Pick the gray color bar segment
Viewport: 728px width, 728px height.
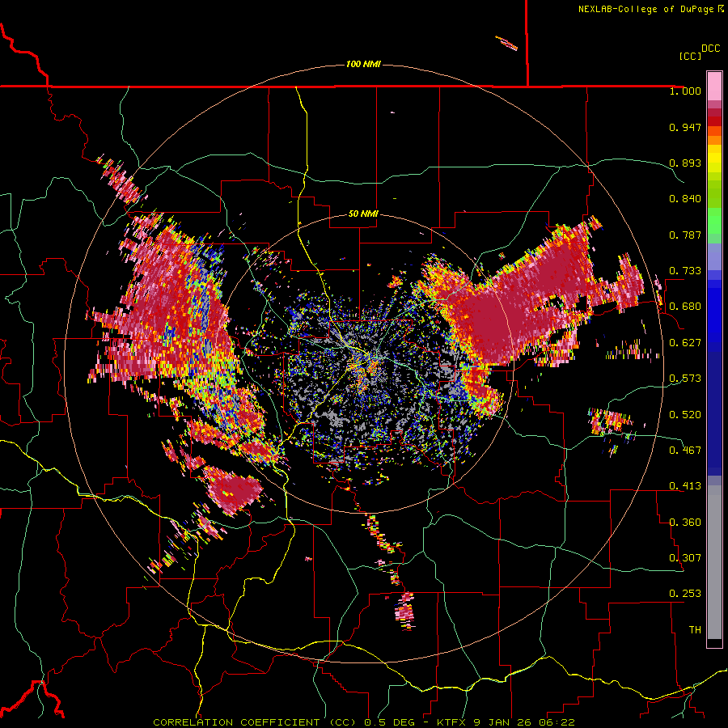click(x=714, y=562)
